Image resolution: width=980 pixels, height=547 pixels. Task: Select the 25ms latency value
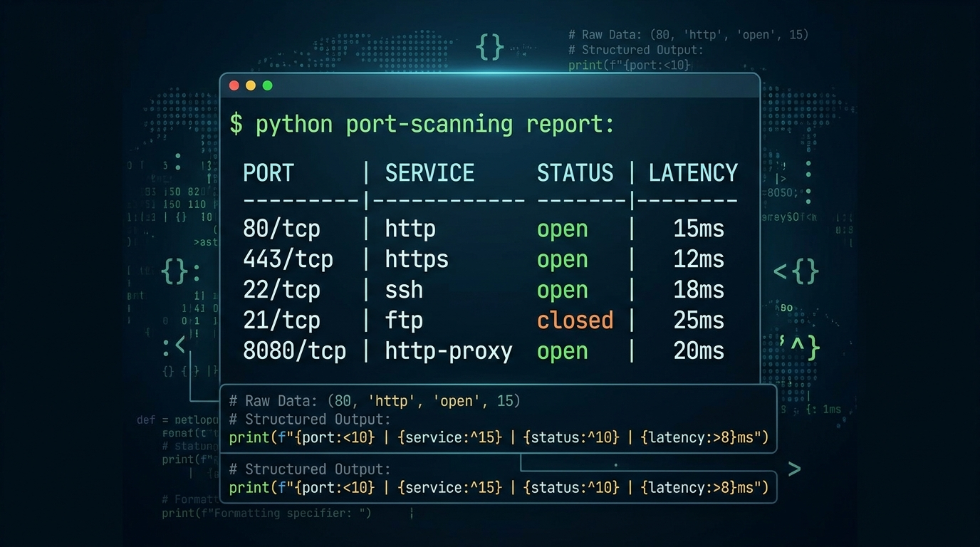click(x=699, y=321)
